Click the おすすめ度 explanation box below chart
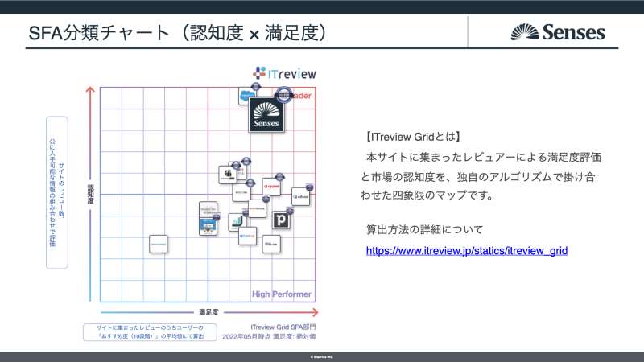 (150, 332)
